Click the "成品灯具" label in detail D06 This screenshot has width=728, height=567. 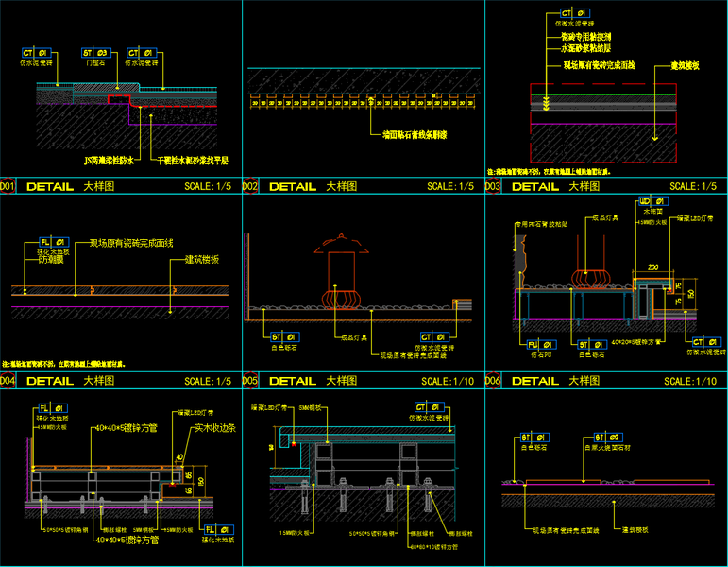[x=605, y=217]
